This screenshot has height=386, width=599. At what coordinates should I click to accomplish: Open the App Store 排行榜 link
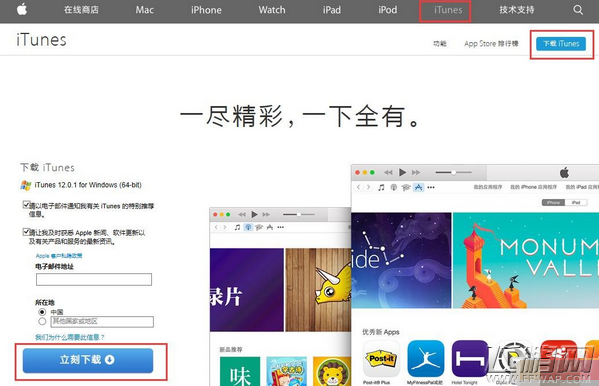491,44
